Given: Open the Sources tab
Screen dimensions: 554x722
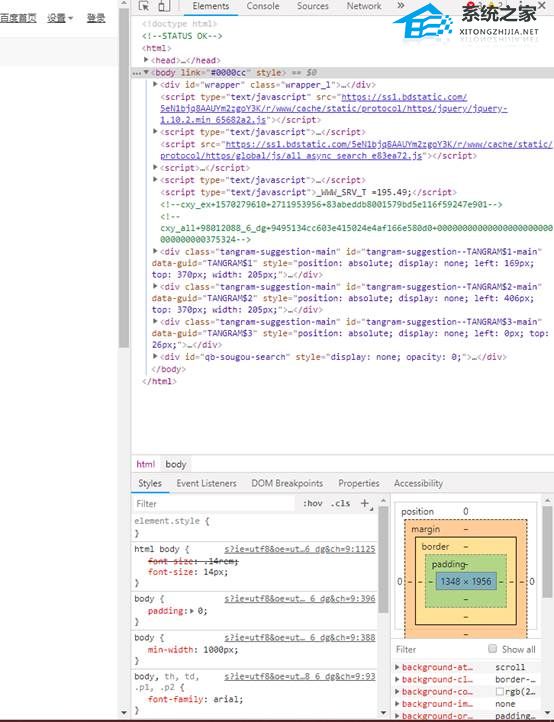Looking at the screenshot, I should coord(313,6).
